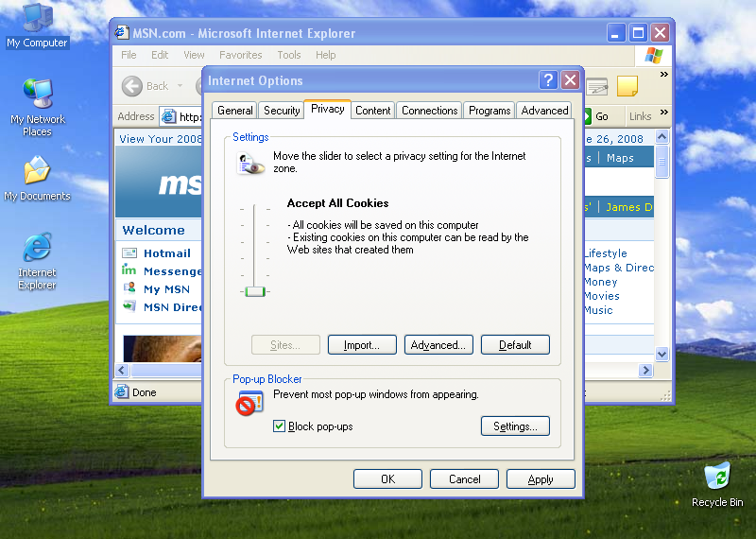
Task: Click Apply in Internet Options
Action: pyautogui.click(x=541, y=479)
